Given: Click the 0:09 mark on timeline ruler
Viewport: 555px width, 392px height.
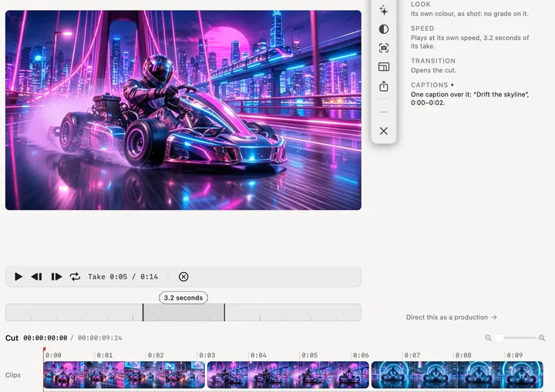Looking at the screenshot, I should (x=514, y=355).
